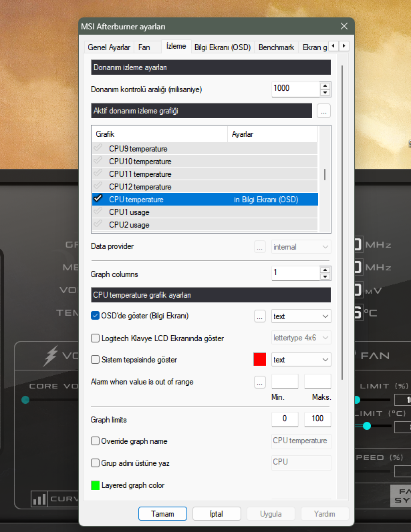The width and height of the screenshot is (411, 532).
Task: Switch to the Fan tab
Action: coord(144,47)
